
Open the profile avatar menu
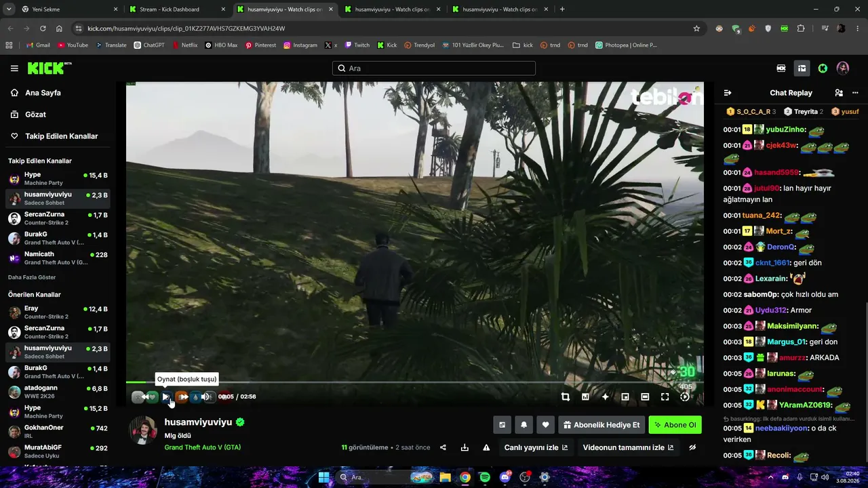(843, 68)
